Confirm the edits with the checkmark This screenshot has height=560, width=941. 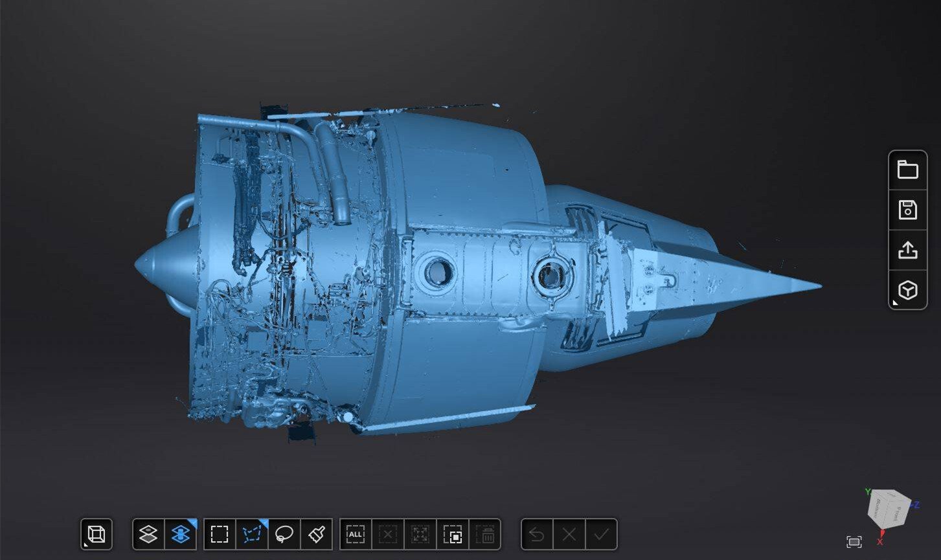point(602,534)
